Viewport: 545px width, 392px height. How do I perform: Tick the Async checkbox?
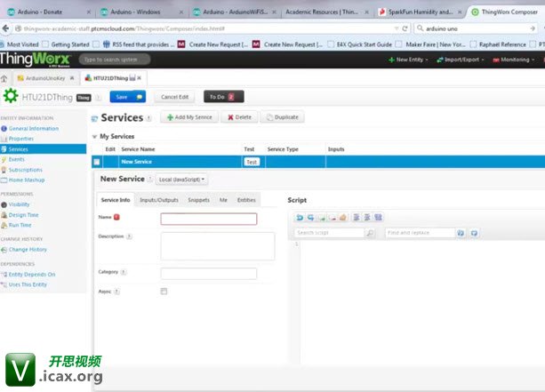[x=164, y=292]
